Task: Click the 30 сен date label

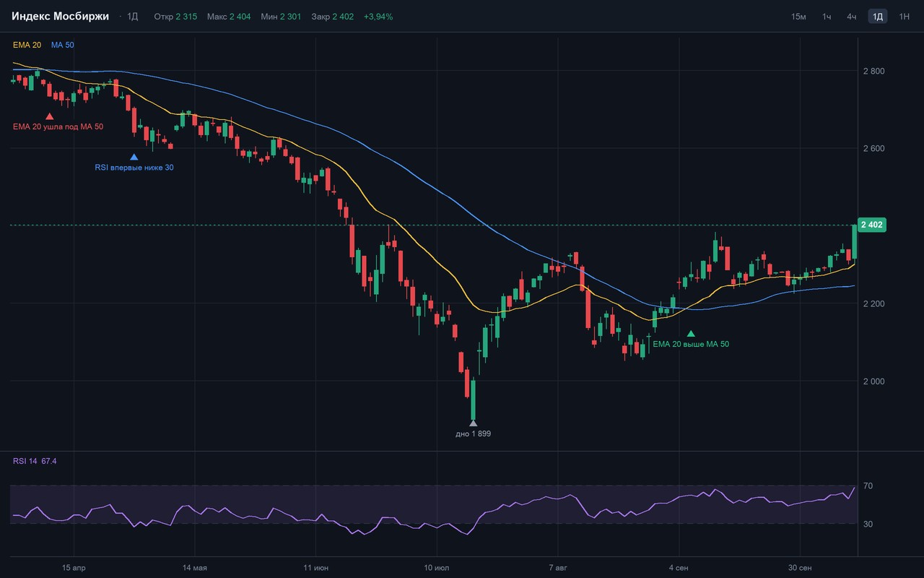Action: click(x=800, y=568)
